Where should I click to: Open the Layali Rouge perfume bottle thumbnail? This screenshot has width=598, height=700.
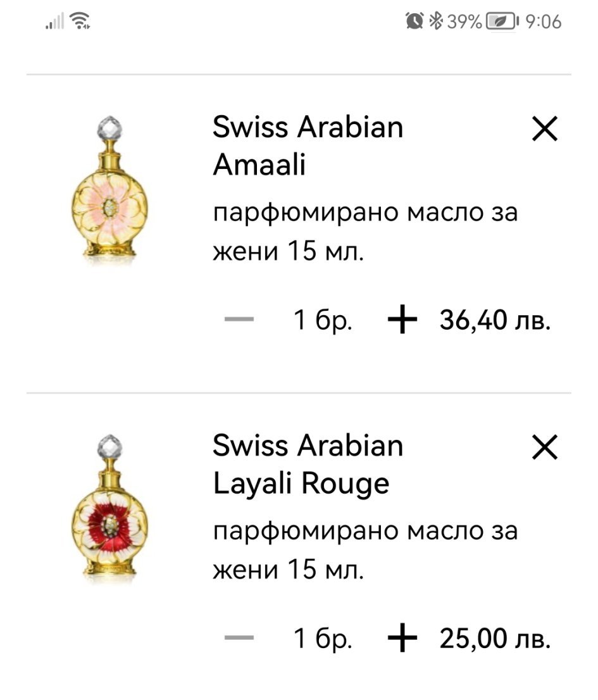[109, 507]
